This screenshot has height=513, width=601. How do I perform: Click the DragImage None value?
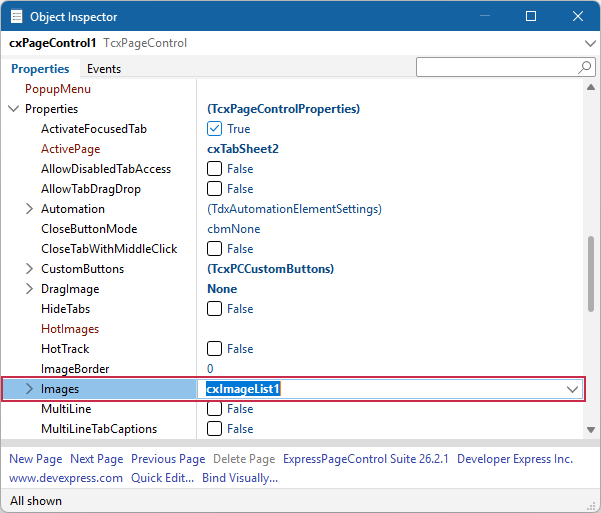pos(222,289)
